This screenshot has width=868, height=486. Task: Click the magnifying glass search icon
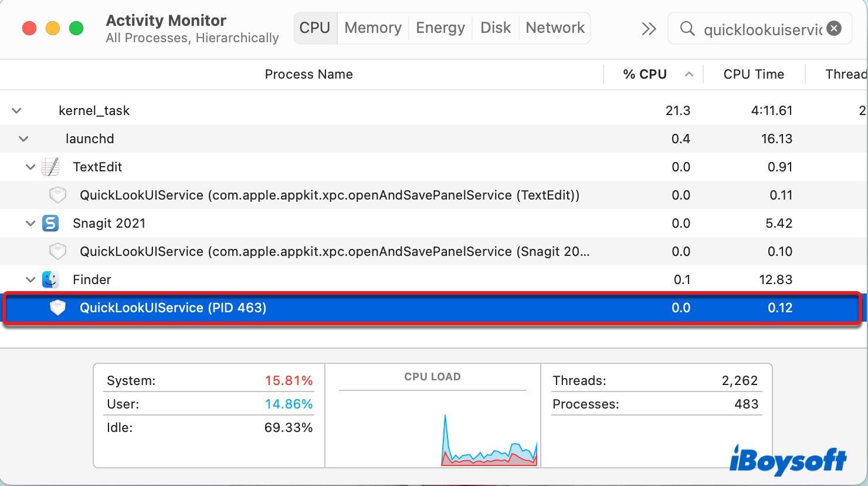[687, 29]
